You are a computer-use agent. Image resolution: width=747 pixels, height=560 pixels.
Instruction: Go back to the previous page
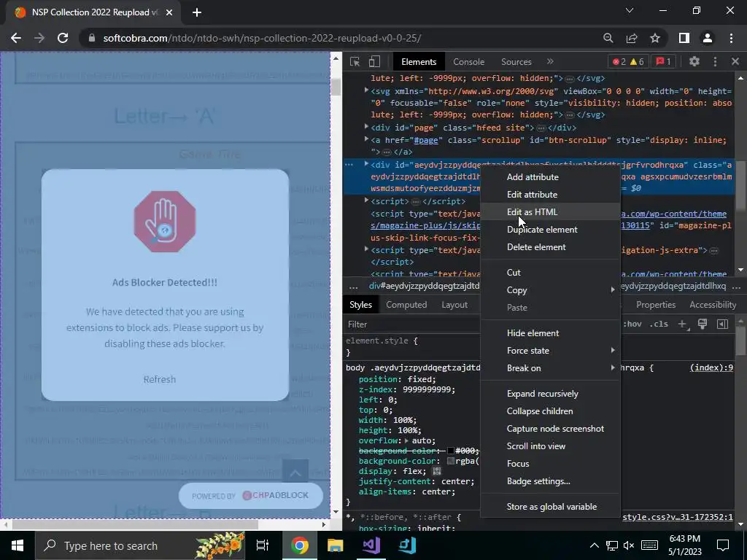tap(16, 38)
